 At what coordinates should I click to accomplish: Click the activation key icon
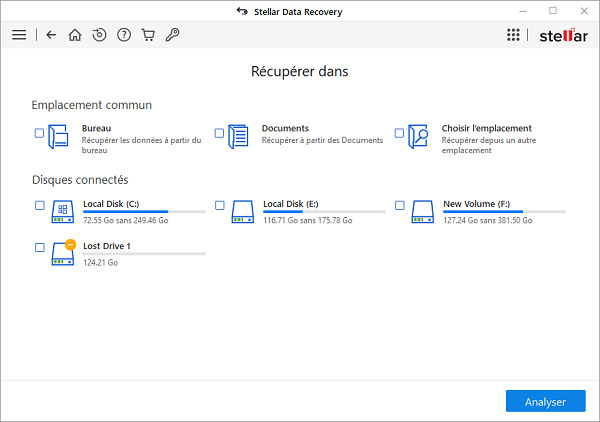click(x=172, y=35)
